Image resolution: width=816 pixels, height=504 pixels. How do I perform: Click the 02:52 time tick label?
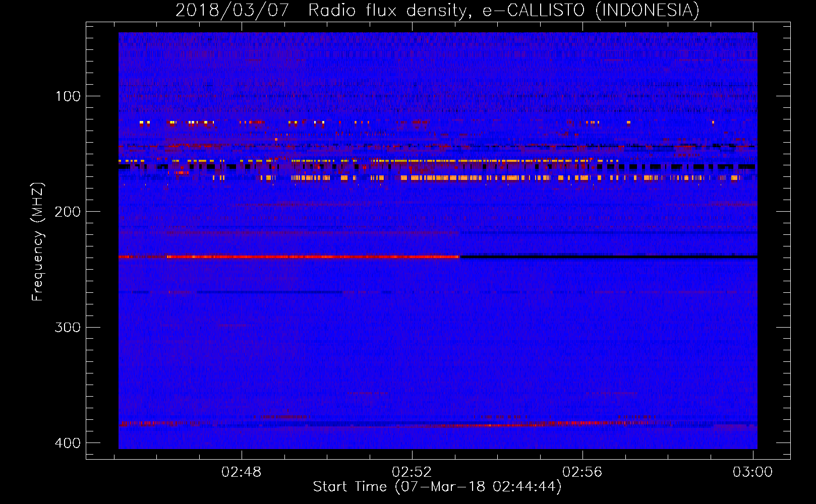tap(412, 472)
